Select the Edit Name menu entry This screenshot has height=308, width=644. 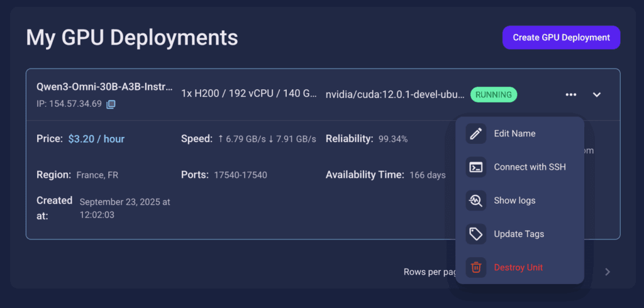point(514,133)
